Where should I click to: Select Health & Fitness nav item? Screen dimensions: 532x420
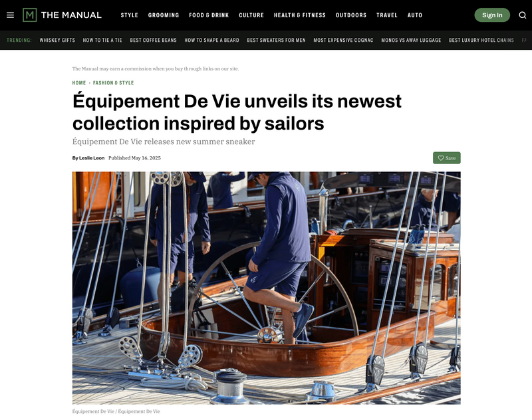coord(300,15)
